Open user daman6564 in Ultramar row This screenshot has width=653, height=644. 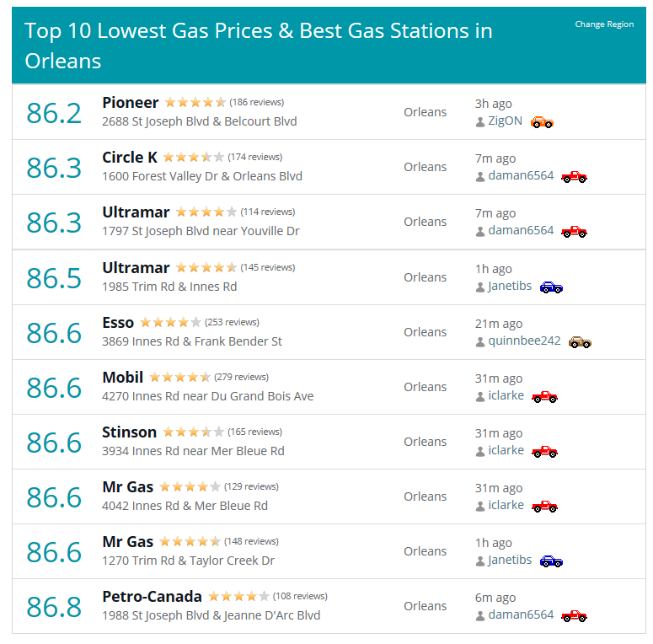tap(521, 230)
